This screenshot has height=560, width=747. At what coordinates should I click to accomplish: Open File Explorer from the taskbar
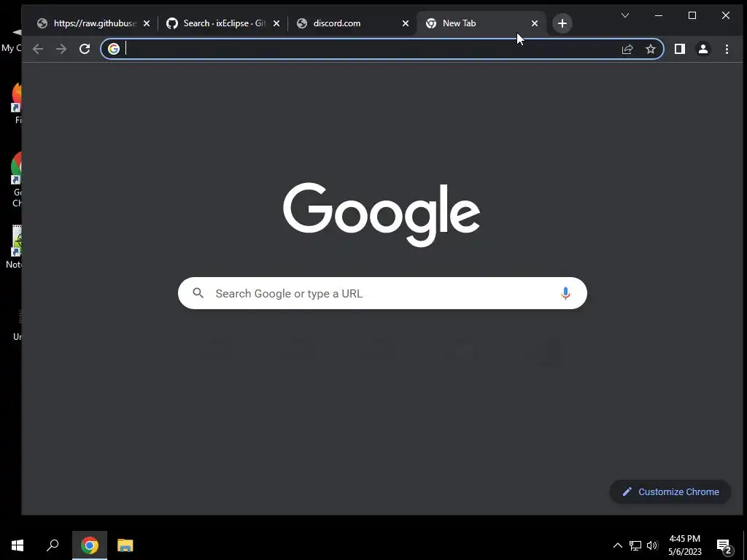pos(125,545)
